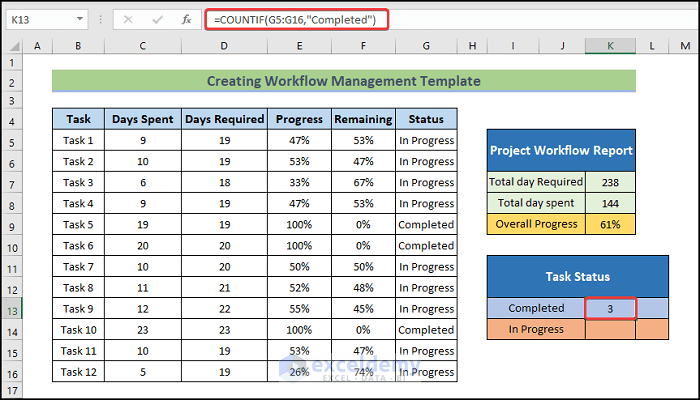The width and height of the screenshot is (700, 400).
Task: Select Task 3 progress cell 33%
Action: (299, 183)
